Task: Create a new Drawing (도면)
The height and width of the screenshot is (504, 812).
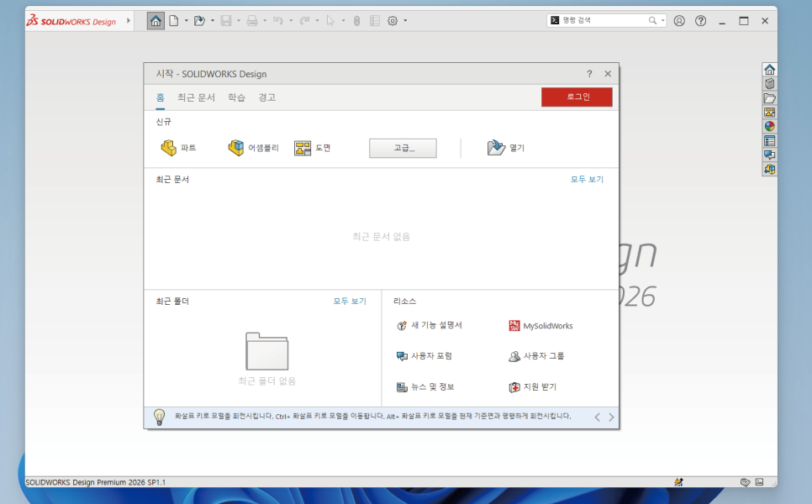Action: click(x=312, y=148)
